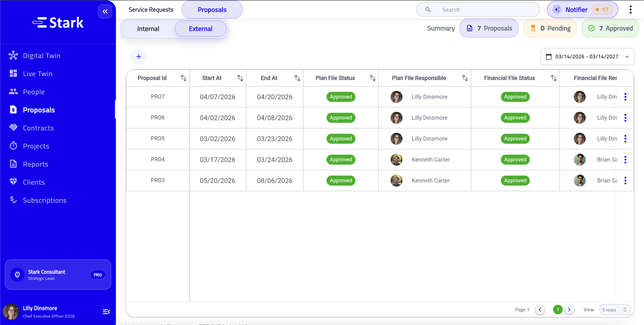Open the Subscriptions section
This screenshot has width=644, height=325.
pyautogui.click(x=45, y=200)
